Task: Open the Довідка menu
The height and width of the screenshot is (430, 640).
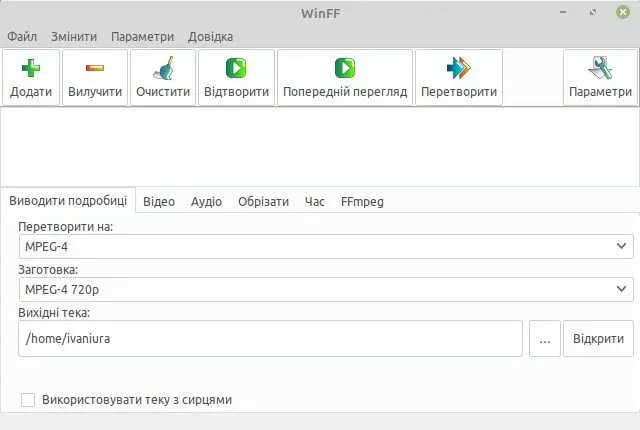Action: (x=211, y=37)
